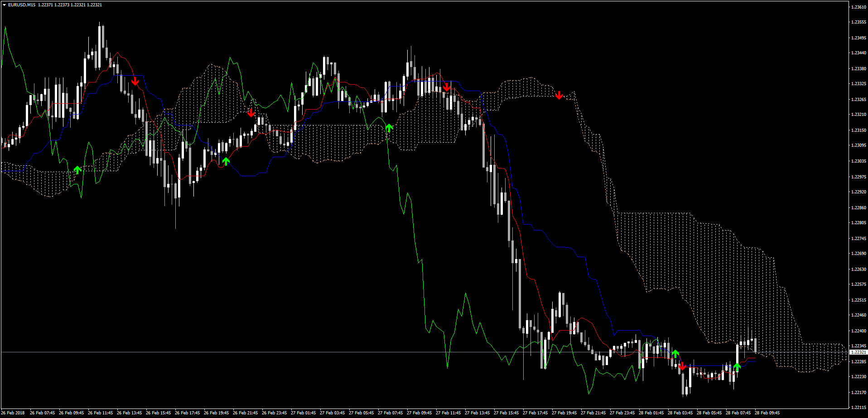Click the 1.23610 price axis label

(859, 7)
